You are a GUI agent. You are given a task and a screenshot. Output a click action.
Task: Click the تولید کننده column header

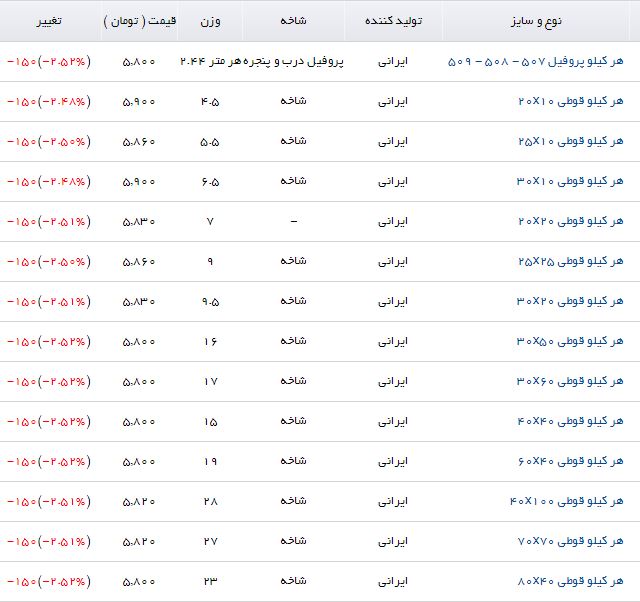tap(393, 21)
